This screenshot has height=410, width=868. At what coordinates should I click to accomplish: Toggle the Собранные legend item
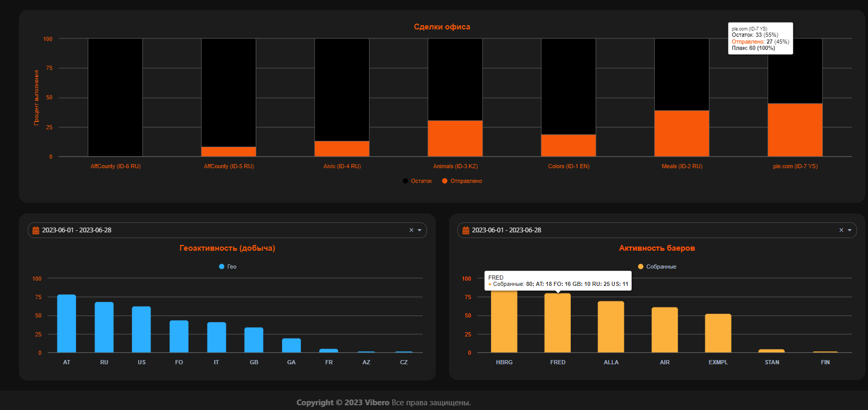(x=657, y=266)
